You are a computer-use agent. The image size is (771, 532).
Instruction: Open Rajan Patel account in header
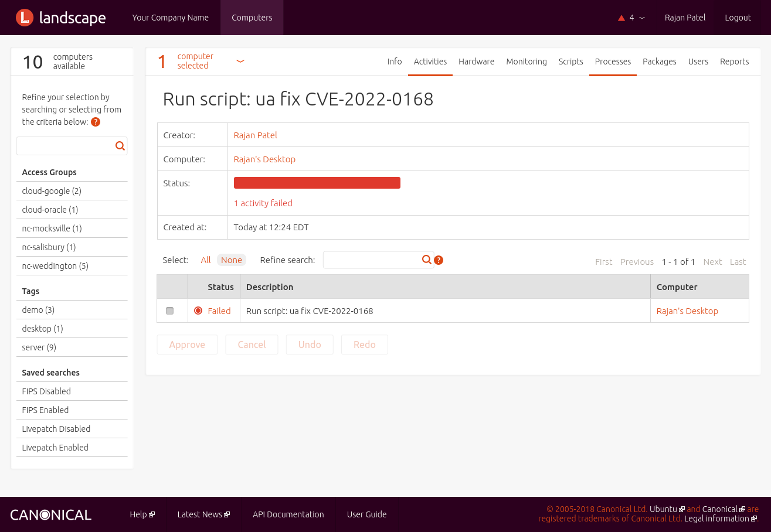tap(685, 18)
